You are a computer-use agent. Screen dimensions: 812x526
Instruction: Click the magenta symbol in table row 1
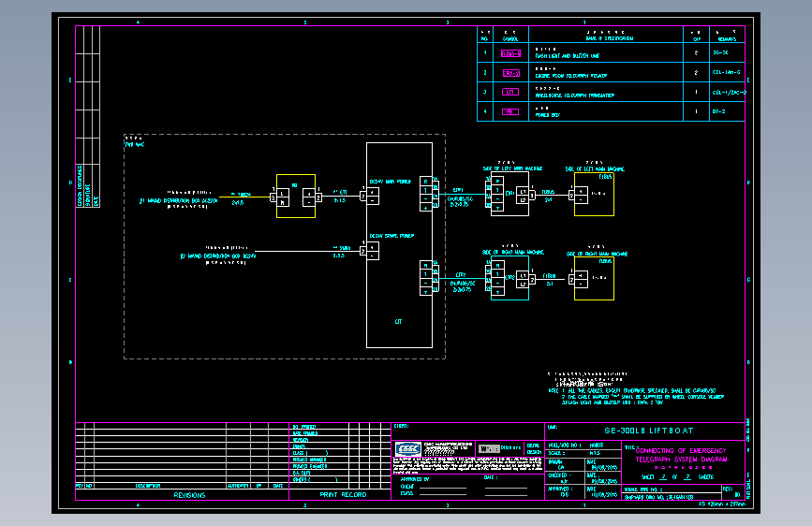click(x=510, y=53)
